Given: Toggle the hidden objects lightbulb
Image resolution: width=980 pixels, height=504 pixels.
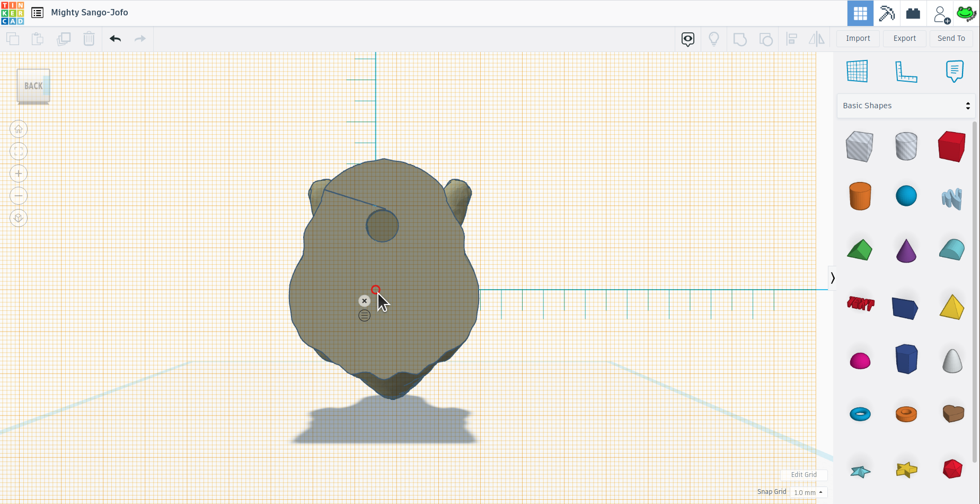Looking at the screenshot, I should 714,39.
